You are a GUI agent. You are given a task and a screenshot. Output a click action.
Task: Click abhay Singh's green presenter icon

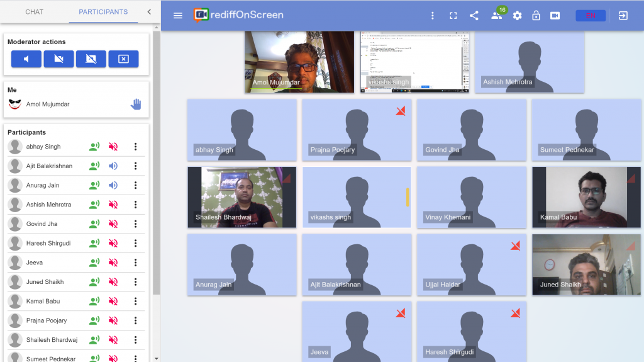point(94,147)
